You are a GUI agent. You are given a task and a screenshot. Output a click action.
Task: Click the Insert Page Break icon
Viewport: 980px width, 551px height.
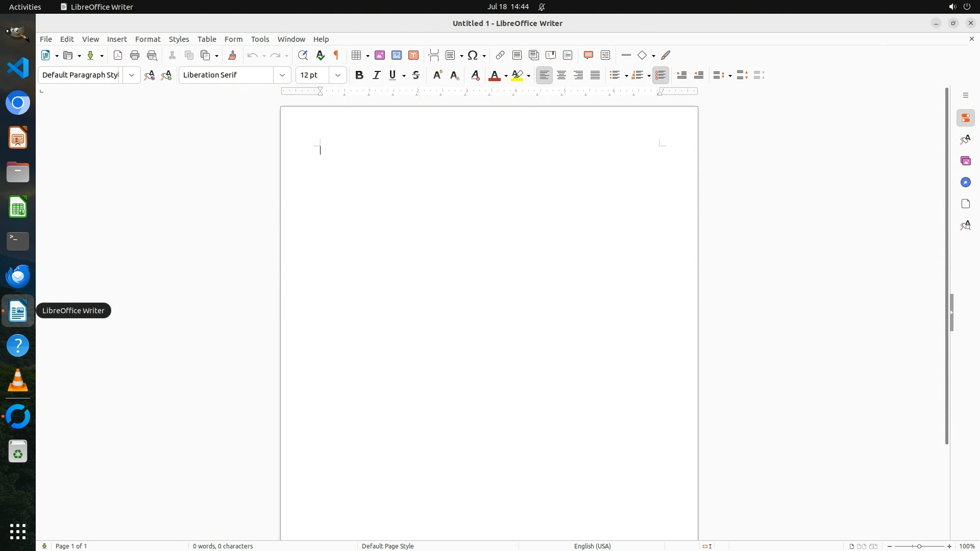pyautogui.click(x=434, y=55)
